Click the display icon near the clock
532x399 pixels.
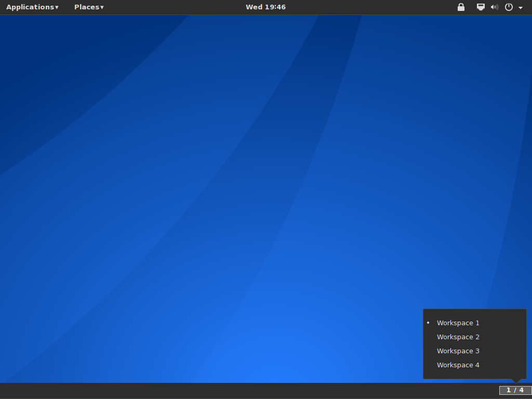[x=480, y=7]
